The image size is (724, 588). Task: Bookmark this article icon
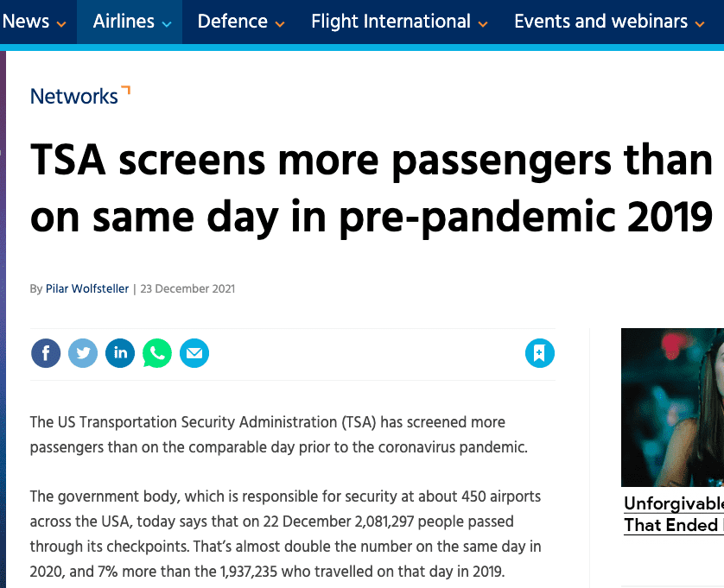click(x=540, y=353)
